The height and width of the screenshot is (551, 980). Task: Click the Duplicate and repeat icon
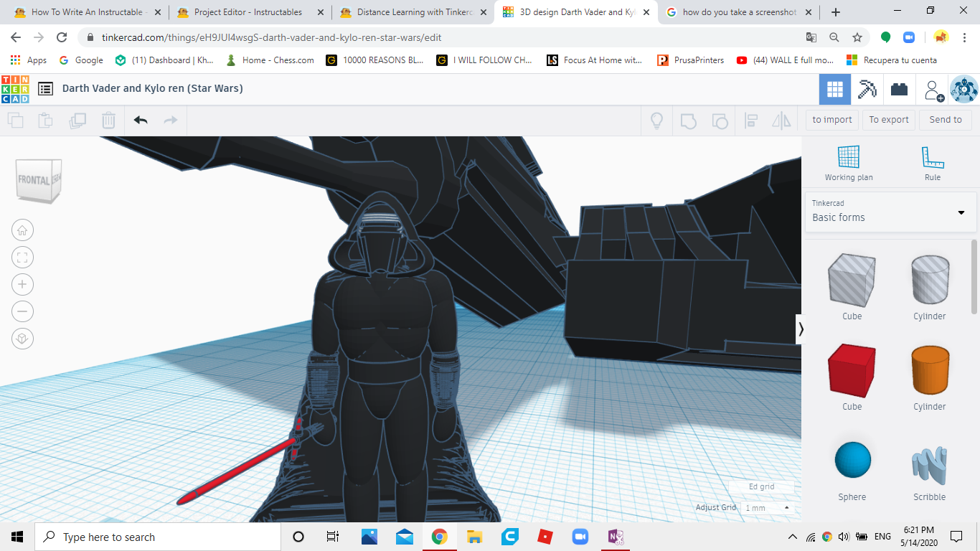77,120
